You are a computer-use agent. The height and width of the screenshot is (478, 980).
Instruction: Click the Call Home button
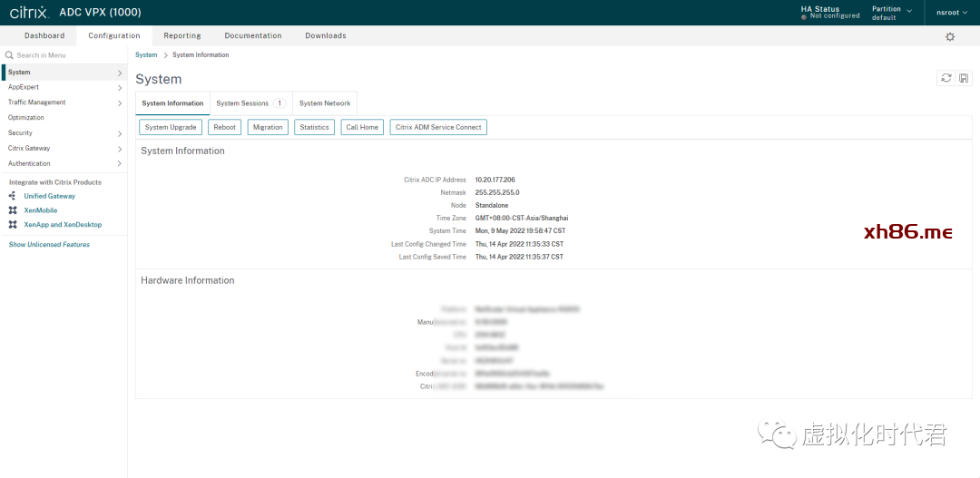click(362, 127)
